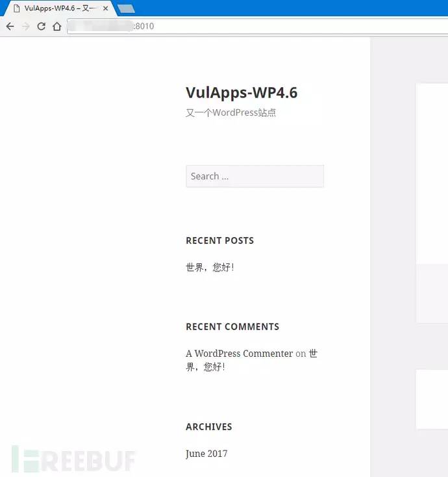Image resolution: width=448 pixels, height=477 pixels.
Task: Reload the page with the refresh icon
Action: tap(42, 27)
